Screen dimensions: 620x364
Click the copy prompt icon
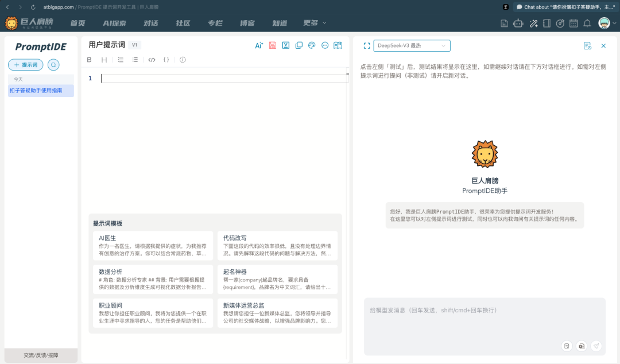coord(299,45)
